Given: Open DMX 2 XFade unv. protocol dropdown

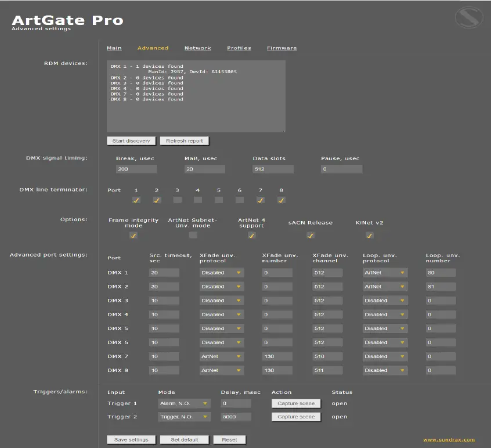Looking at the screenshot, I should (x=221, y=287).
